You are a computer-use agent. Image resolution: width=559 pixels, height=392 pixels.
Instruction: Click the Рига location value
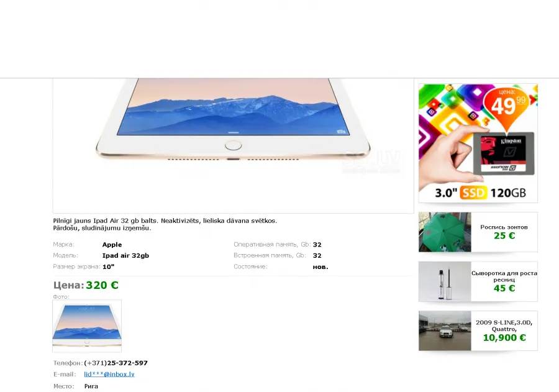point(91,386)
